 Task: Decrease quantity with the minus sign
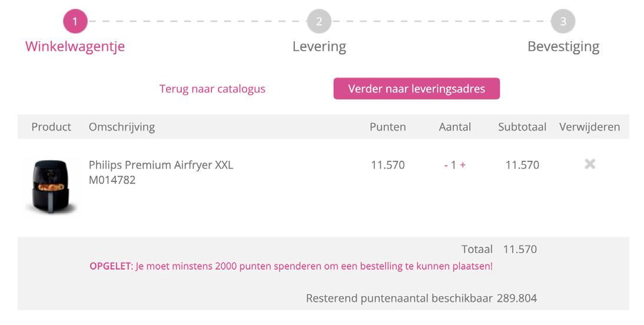(446, 165)
